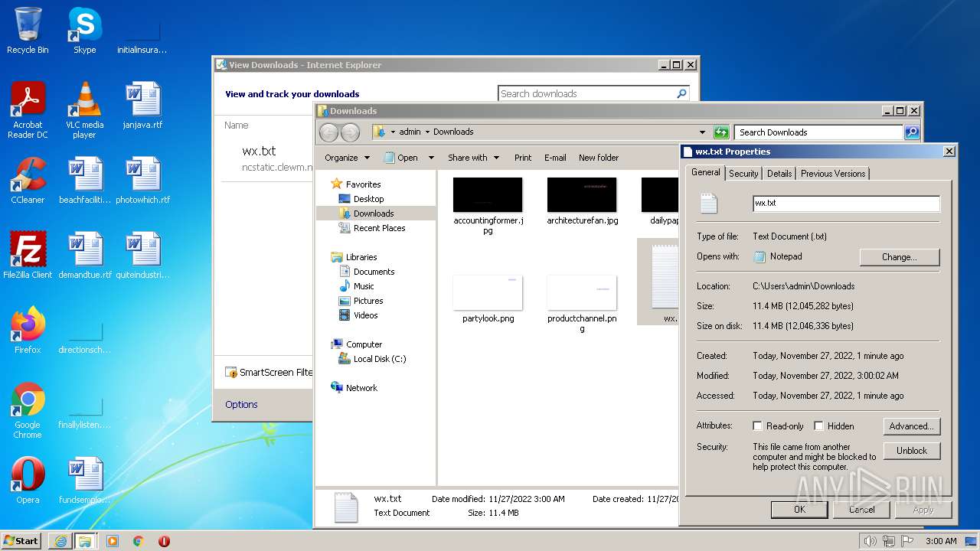Image resolution: width=980 pixels, height=551 pixels.
Task: Select the General tab
Action: pos(705,172)
